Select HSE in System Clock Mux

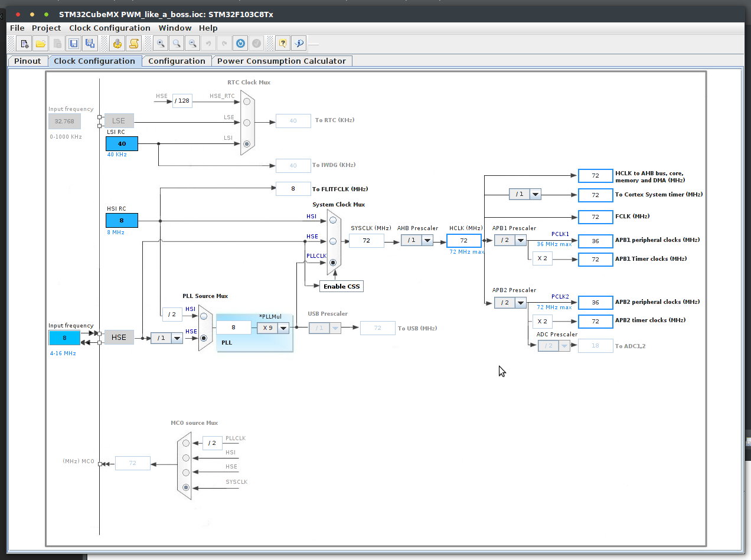(334, 241)
